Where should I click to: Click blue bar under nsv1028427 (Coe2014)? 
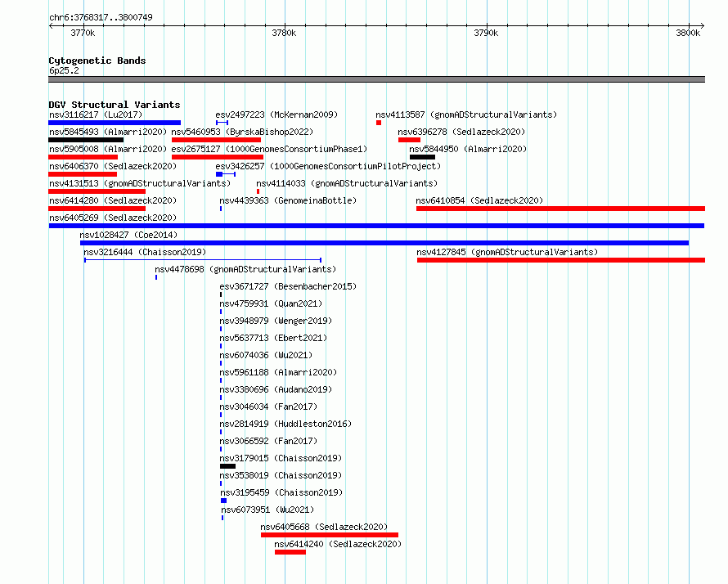pos(384,243)
